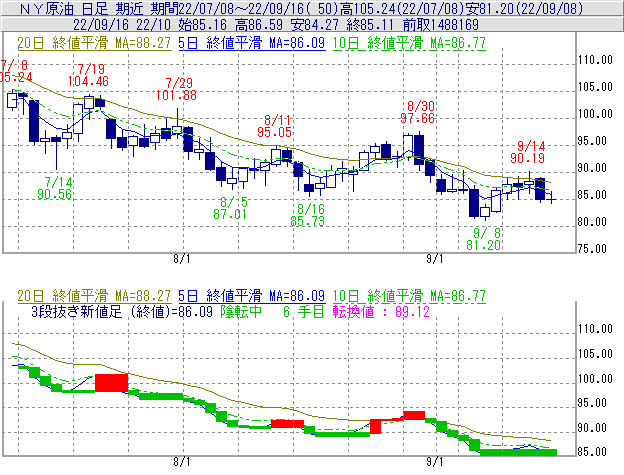
Task: Click the 9/8 low candlestick at 81.20
Action: (485, 211)
